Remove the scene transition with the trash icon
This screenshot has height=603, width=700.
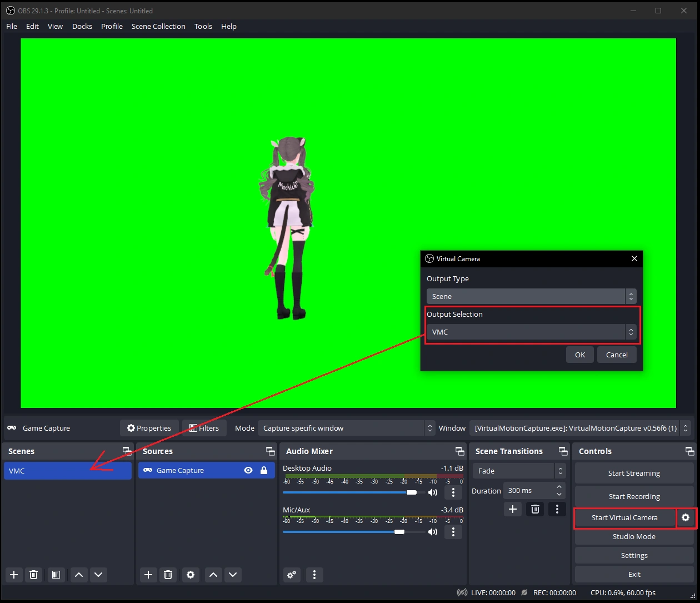pos(535,509)
